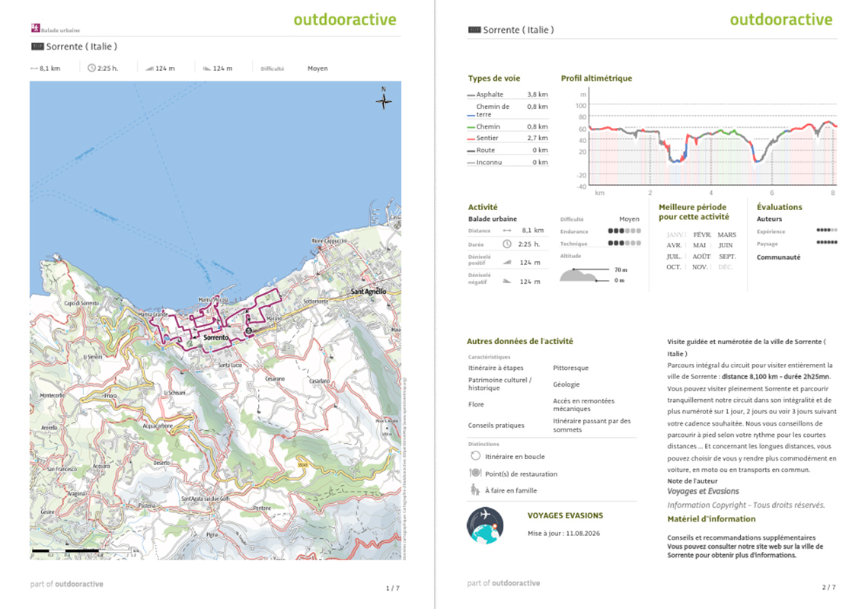This screenshot has height=609, width=868.
Task: Click the Paysage rating dots
Action: click(827, 243)
